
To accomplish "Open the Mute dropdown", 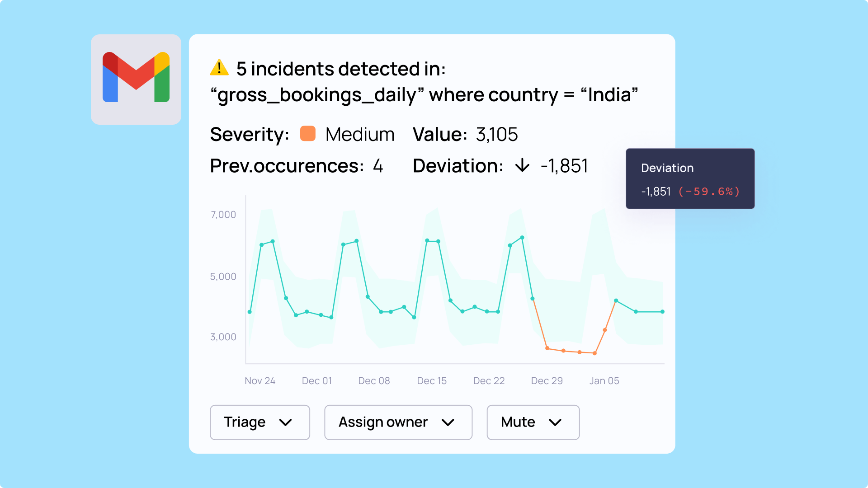I will [x=533, y=422].
